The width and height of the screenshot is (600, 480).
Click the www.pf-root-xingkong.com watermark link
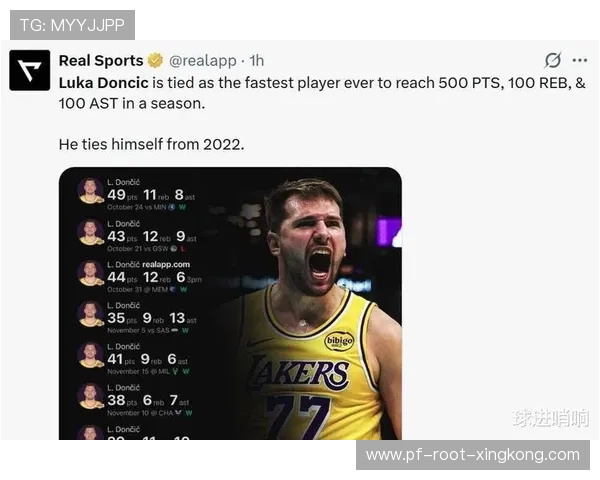(472, 455)
